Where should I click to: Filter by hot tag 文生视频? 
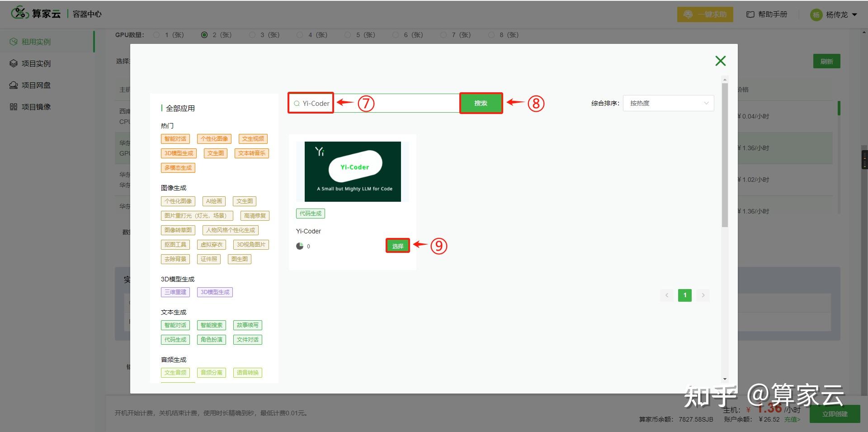point(253,139)
